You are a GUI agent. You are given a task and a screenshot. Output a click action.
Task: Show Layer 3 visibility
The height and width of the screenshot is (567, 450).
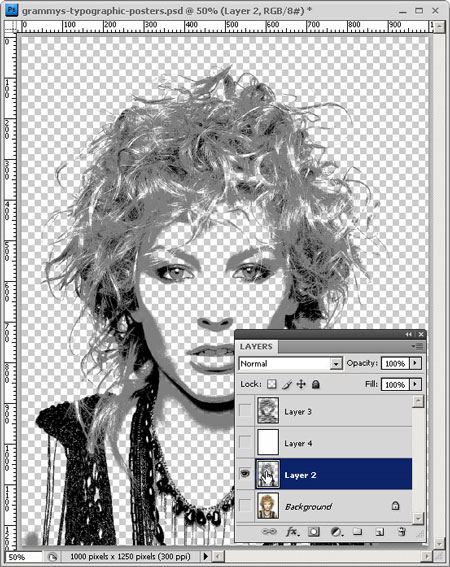coord(245,410)
